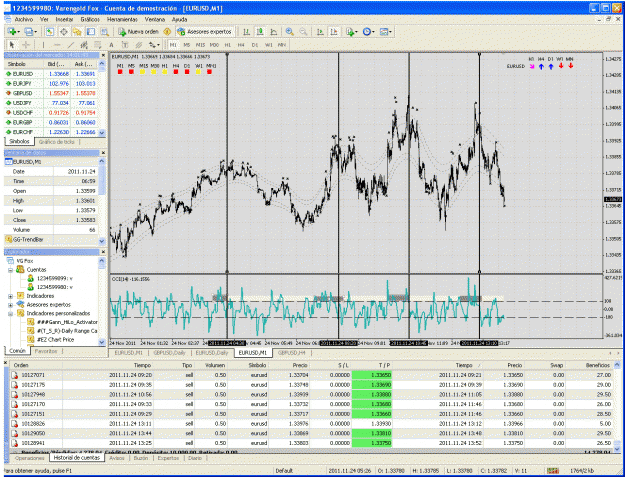Viewport: 625px width, 477px height.
Task: Click the Nueva orden button
Action: [139, 32]
